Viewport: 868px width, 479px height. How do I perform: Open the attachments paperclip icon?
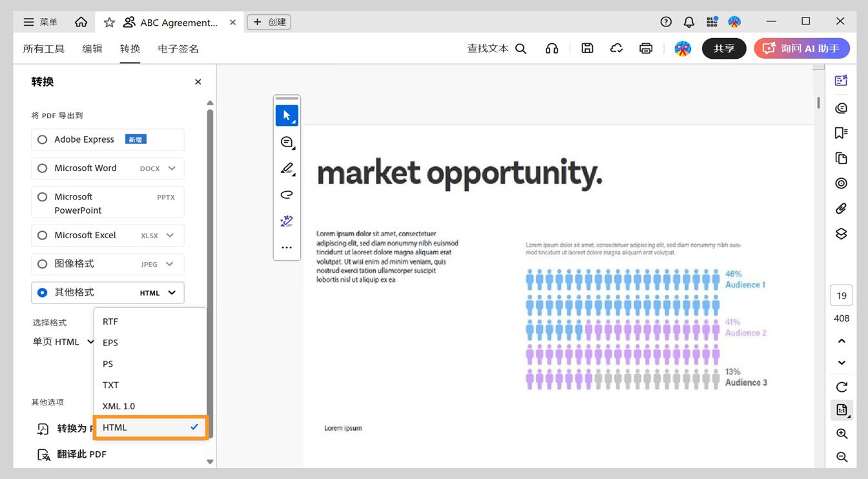click(x=841, y=209)
